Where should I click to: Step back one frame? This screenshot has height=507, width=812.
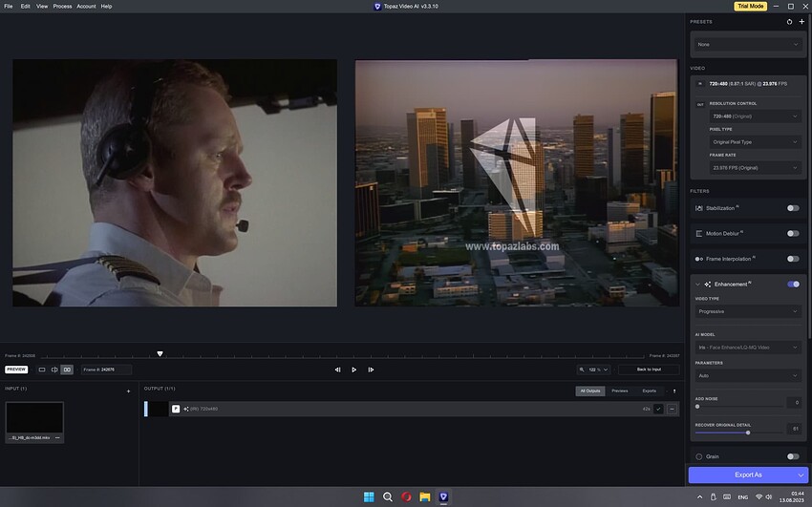coord(337,370)
